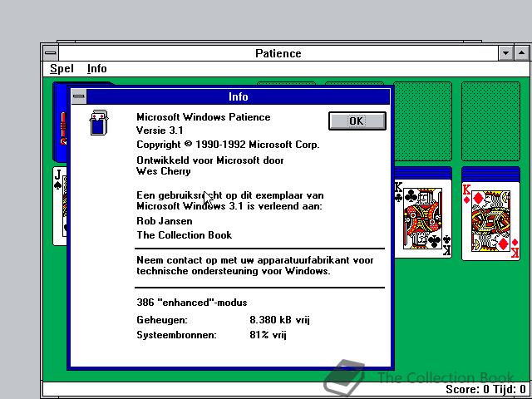Click the stock deck behind the dialog
532x399 pixels.
click(60, 121)
